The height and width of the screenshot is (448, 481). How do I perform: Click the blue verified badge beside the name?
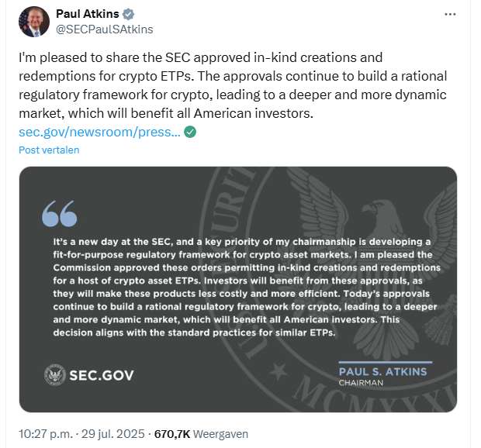pyautogui.click(x=127, y=15)
